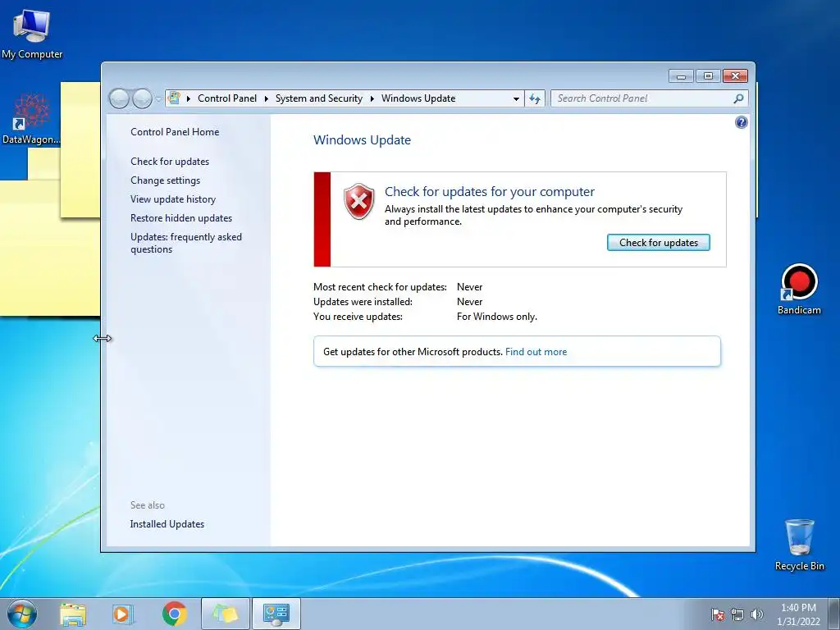Click the Show desktop button
The width and height of the screenshot is (840, 630).
point(833,614)
